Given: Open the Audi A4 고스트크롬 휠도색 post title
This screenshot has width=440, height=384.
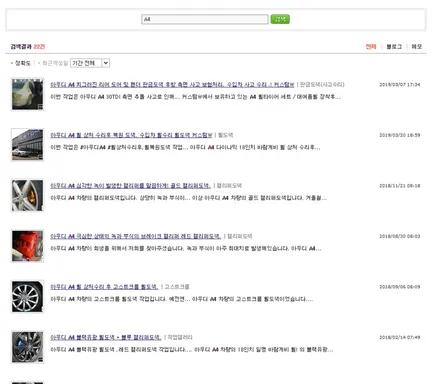Looking at the screenshot, I should [104, 287].
